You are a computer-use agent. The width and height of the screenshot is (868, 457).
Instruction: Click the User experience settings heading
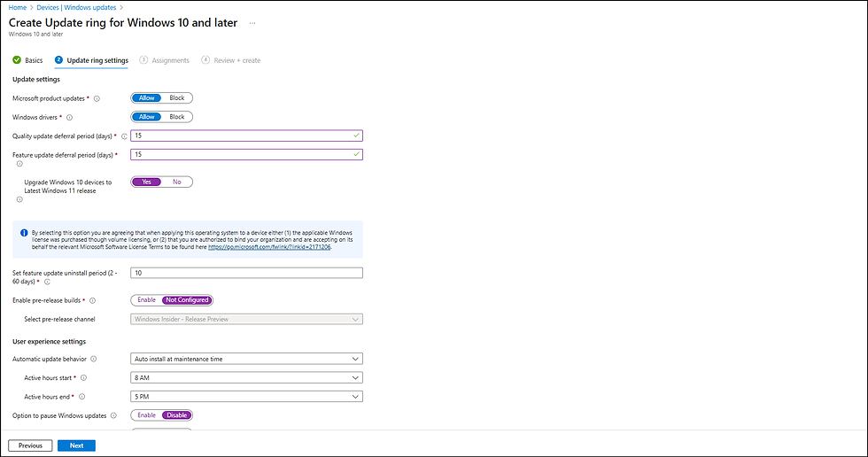(50, 342)
